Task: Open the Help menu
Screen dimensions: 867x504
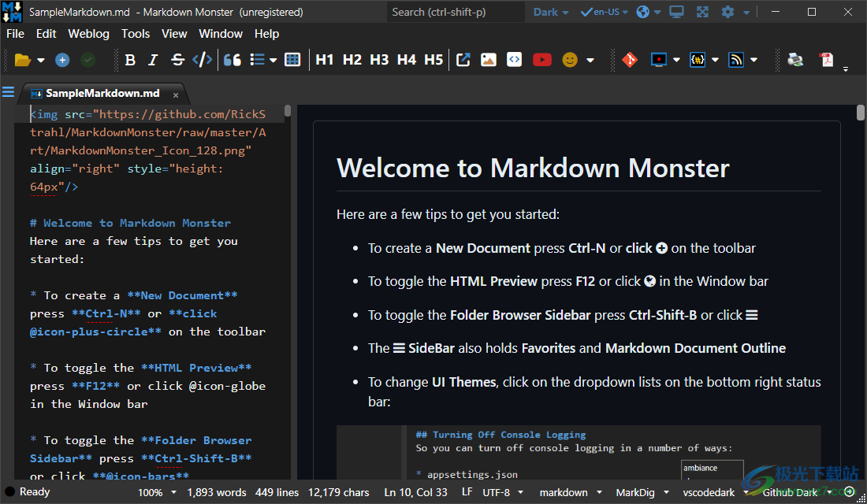Action: click(x=266, y=34)
